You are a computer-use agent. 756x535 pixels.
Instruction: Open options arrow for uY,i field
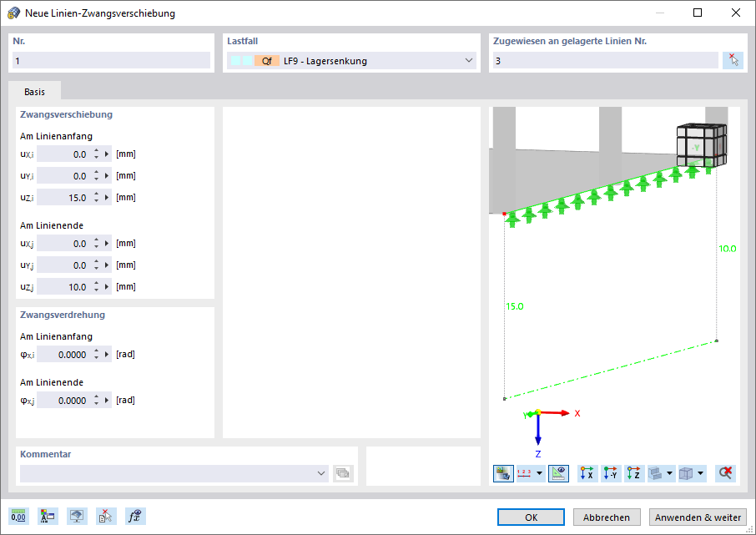tap(107, 175)
